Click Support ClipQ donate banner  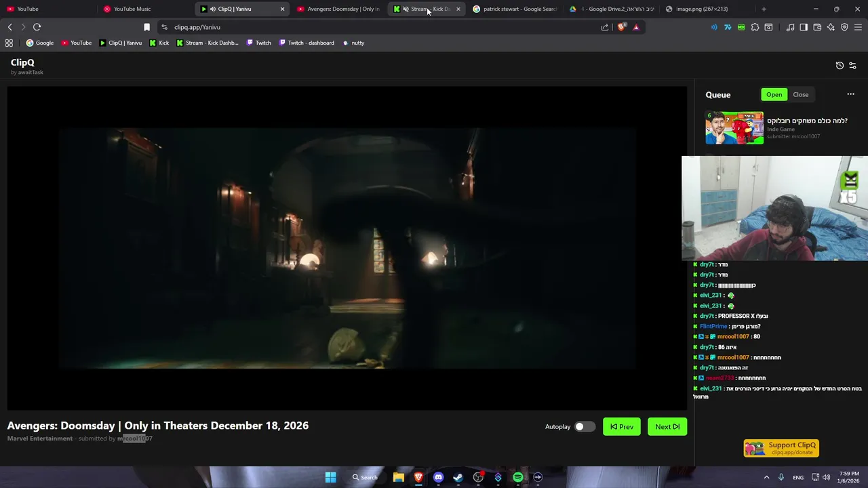tap(781, 448)
